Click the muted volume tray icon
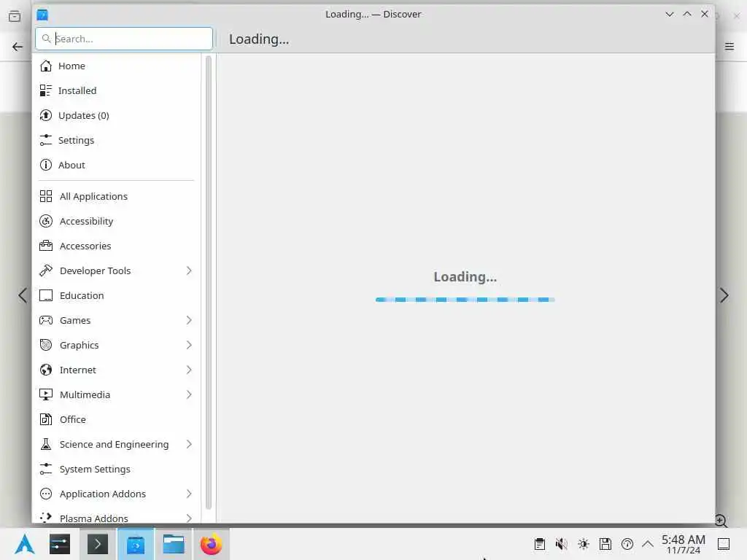The width and height of the screenshot is (747, 560). 561,544
